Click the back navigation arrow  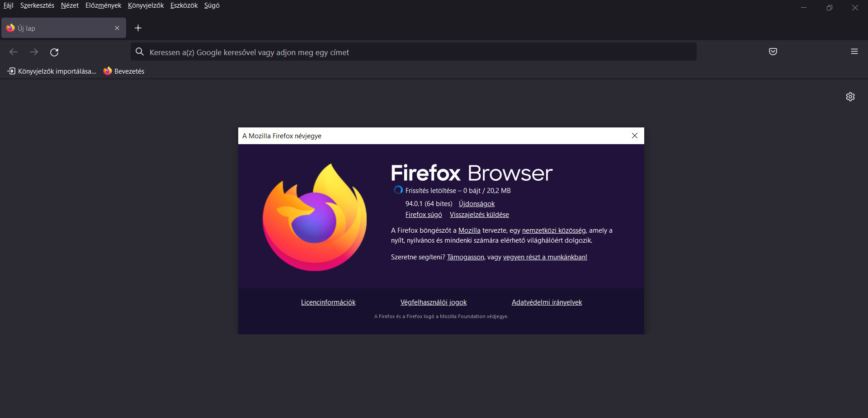point(14,52)
